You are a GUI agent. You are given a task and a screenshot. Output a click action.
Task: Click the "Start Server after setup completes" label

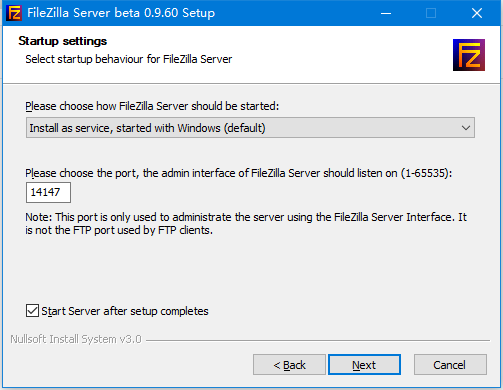[125, 311]
